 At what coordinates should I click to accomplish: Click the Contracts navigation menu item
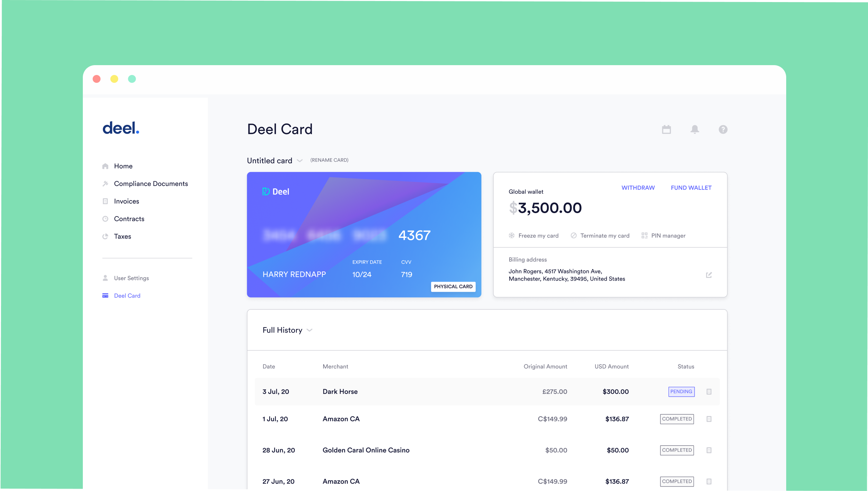tap(129, 218)
